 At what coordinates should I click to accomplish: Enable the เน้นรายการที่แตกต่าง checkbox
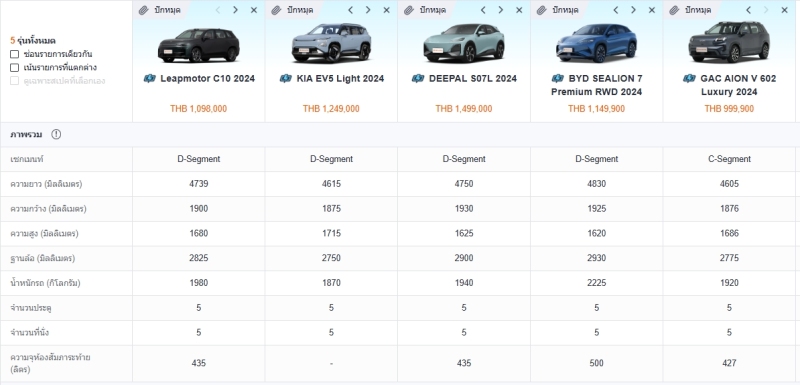tap(14, 67)
